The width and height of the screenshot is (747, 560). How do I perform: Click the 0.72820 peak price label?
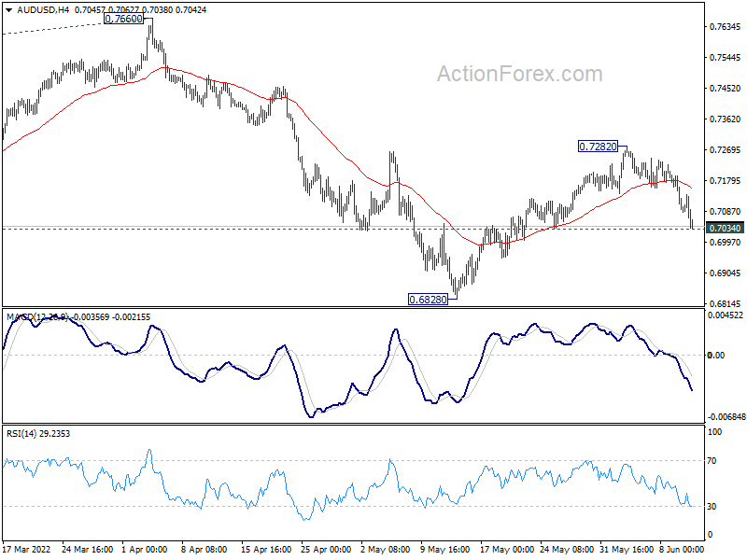coord(598,147)
